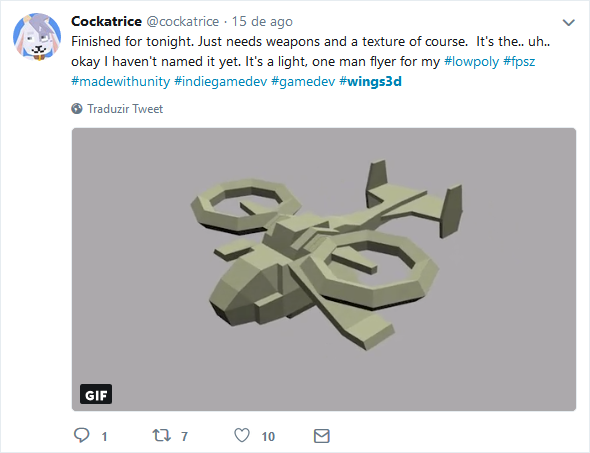Open the #indiegamedev hashtag
The height and width of the screenshot is (453, 590).
(x=220, y=81)
